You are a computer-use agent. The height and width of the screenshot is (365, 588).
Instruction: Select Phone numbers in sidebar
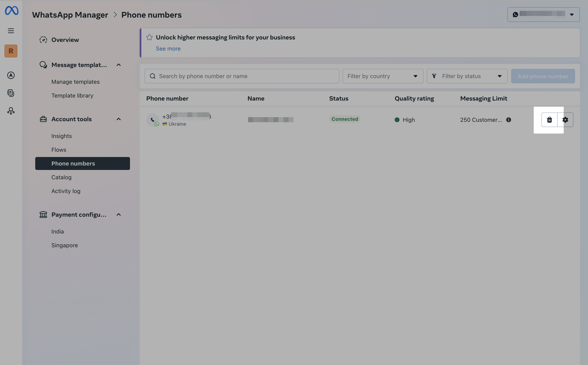(82, 163)
